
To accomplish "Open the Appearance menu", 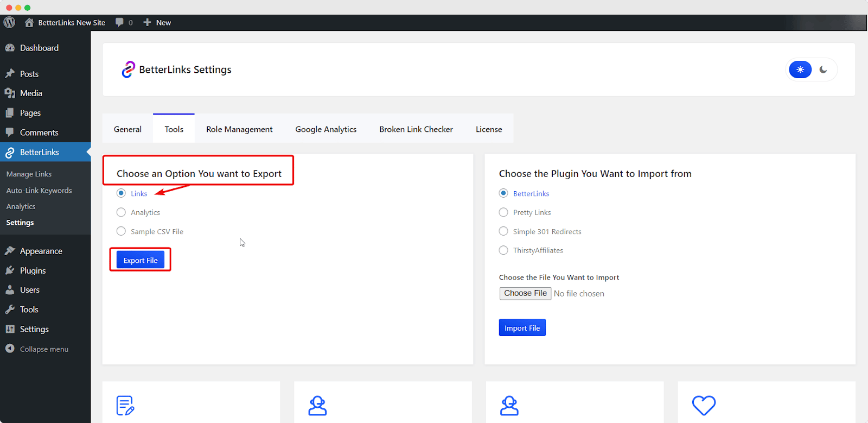I will [x=45, y=251].
